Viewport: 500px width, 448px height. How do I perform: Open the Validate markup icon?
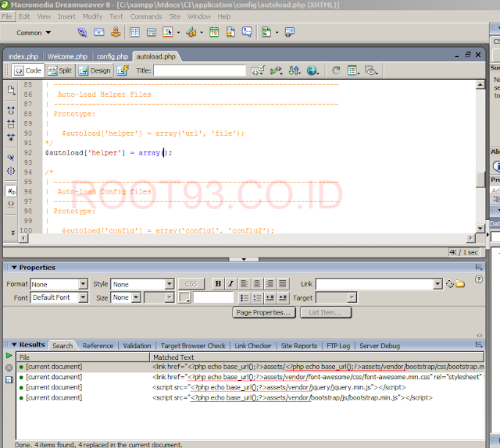[x=276, y=70]
